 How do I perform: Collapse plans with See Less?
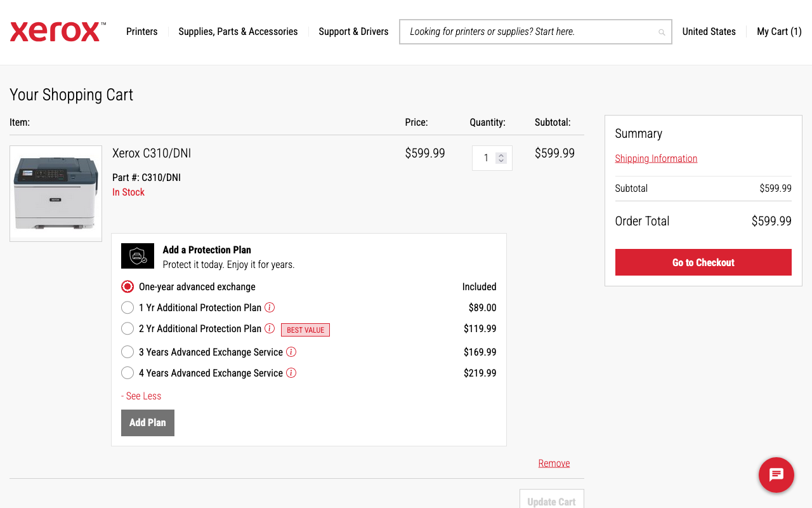point(141,396)
